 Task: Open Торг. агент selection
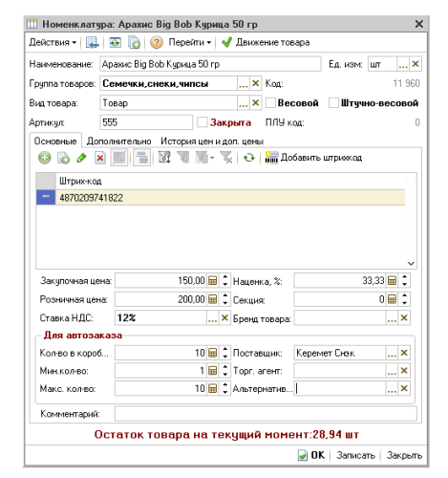tap(392, 371)
